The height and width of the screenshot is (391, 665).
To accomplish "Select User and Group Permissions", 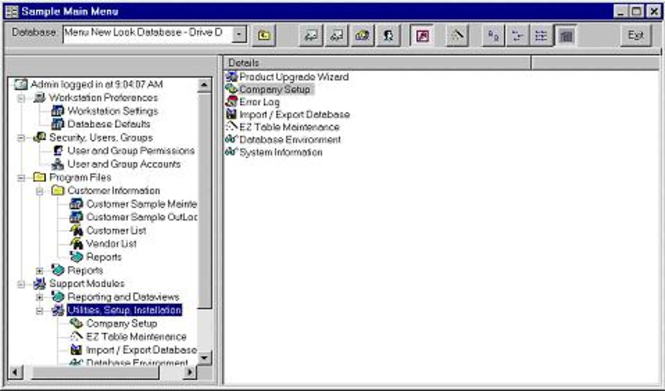I will pyautogui.click(x=131, y=151).
